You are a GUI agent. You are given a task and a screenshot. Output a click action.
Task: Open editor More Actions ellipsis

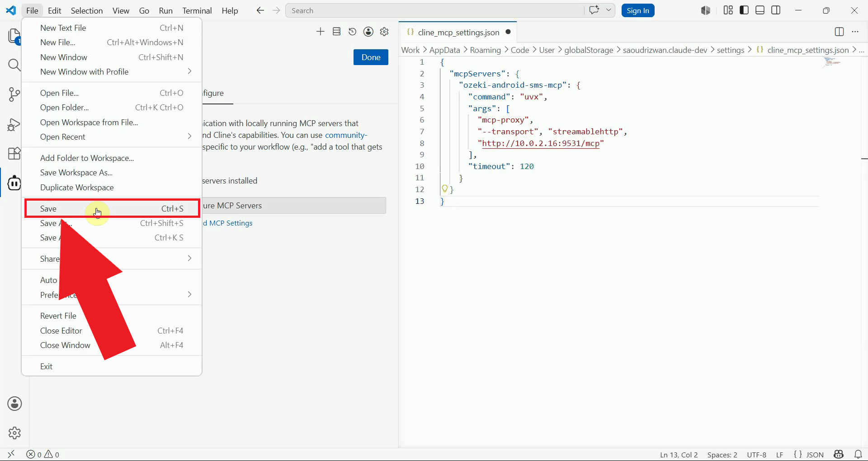855,32
